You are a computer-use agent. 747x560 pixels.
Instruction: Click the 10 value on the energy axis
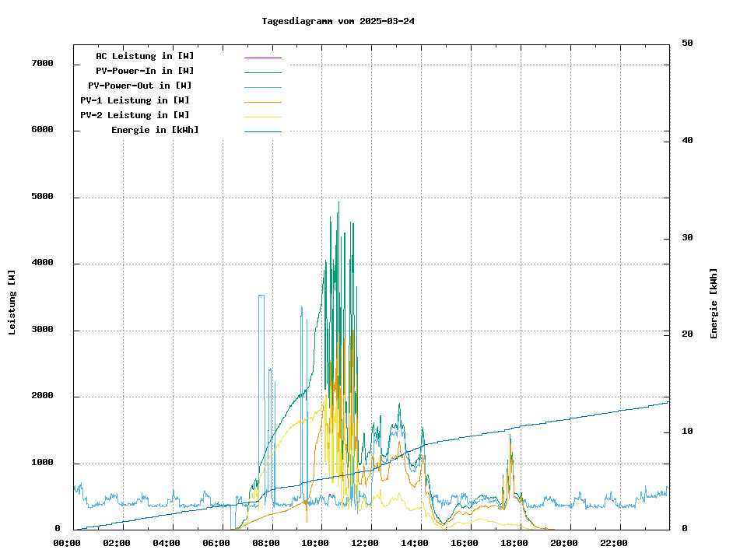(x=687, y=432)
